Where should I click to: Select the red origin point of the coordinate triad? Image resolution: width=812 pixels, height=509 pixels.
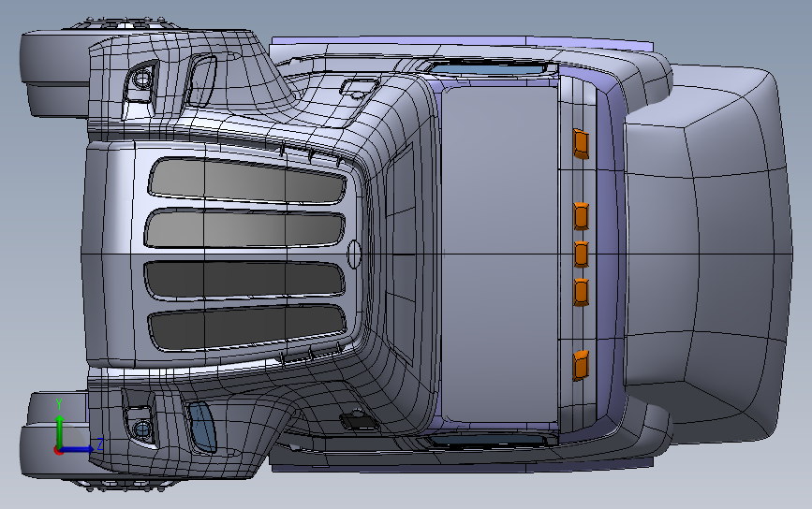(58, 450)
